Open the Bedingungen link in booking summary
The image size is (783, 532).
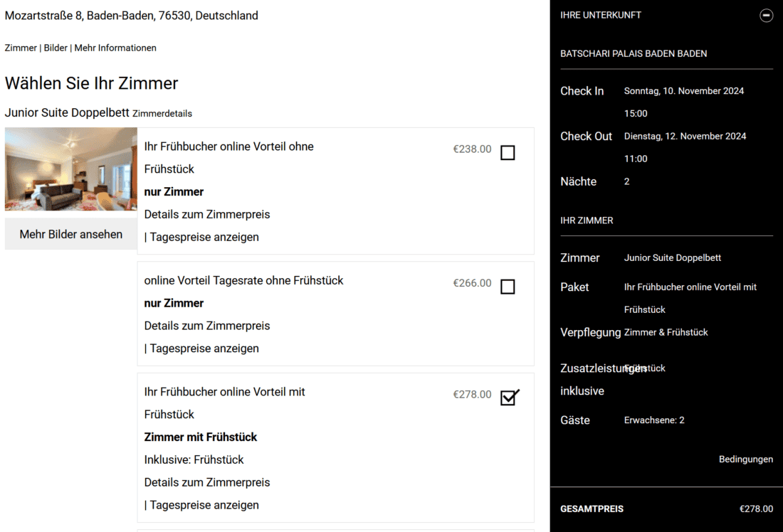tap(745, 459)
